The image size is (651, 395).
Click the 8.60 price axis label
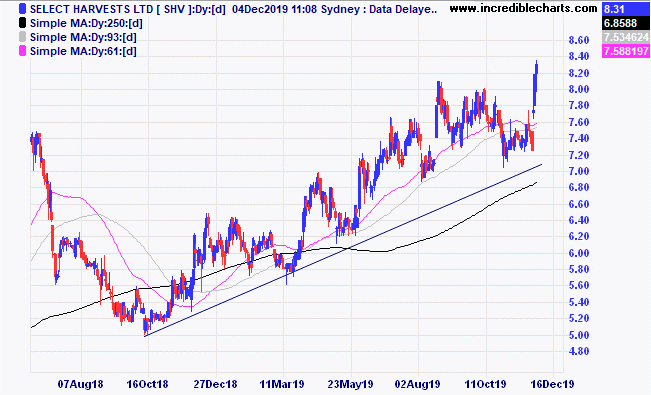click(579, 40)
